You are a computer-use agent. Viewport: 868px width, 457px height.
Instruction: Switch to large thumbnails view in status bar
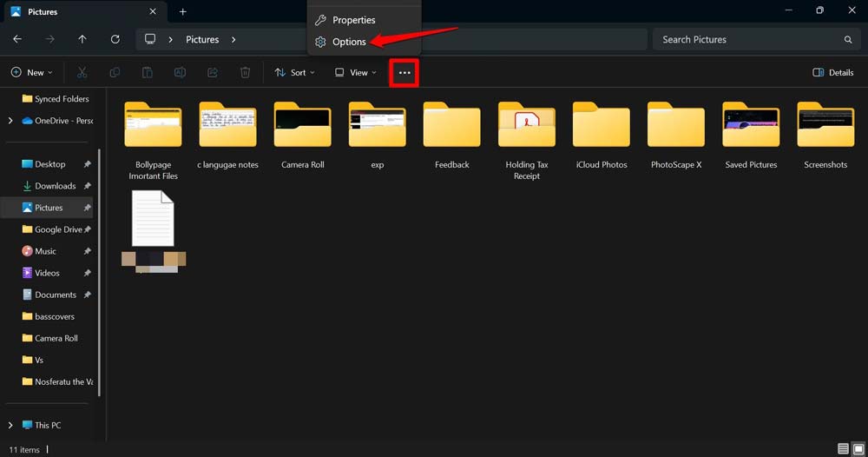click(858, 449)
